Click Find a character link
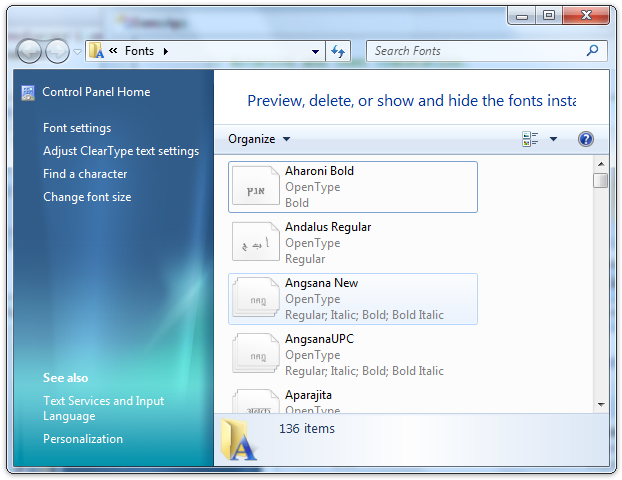The width and height of the screenshot is (622, 480). pos(85,174)
